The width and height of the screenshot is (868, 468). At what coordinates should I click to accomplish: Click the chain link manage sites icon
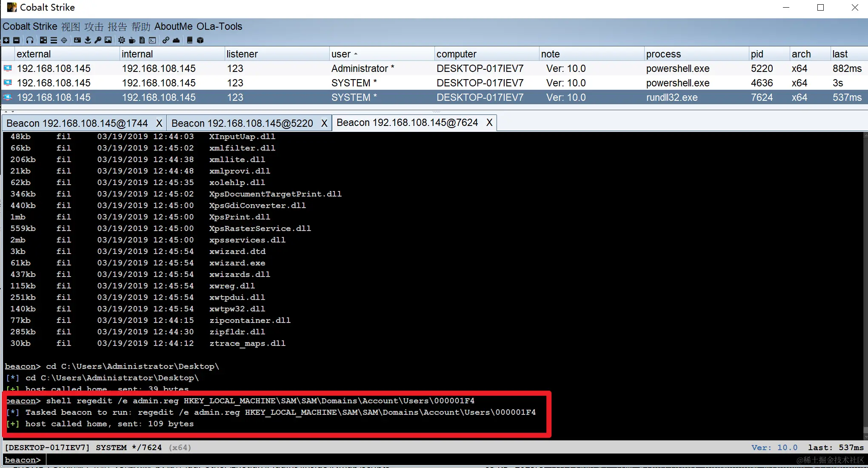pyautogui.click(x=166, y=40)
